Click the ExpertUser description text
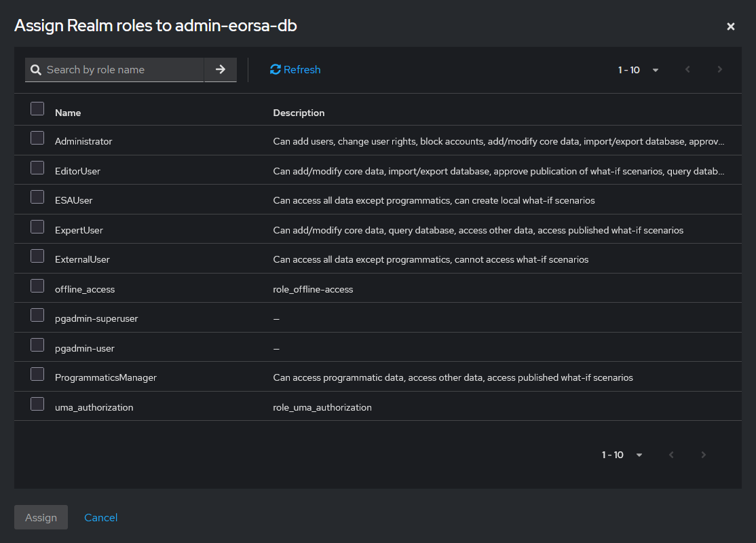The width and height of the screenshot is (756, 543). [x=478, y=231]
